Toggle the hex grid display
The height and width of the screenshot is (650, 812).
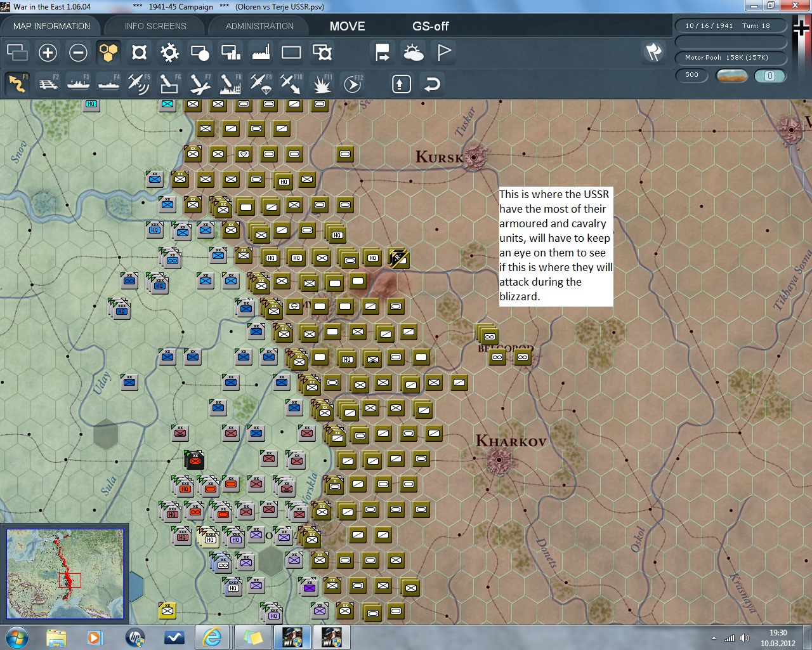point(108,53)
